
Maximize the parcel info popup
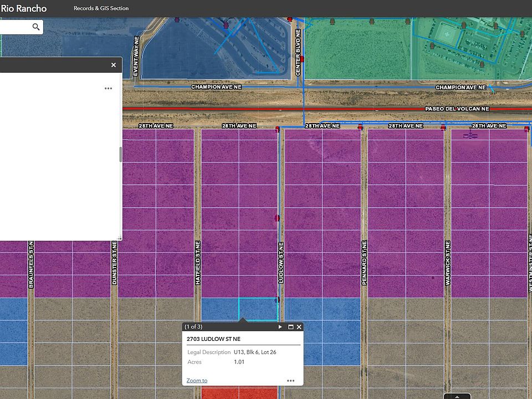click(x=290, y=327)
